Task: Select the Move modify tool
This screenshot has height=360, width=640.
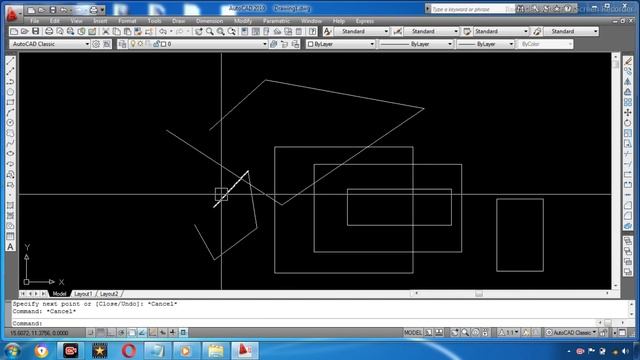Action: pos(628,112)
